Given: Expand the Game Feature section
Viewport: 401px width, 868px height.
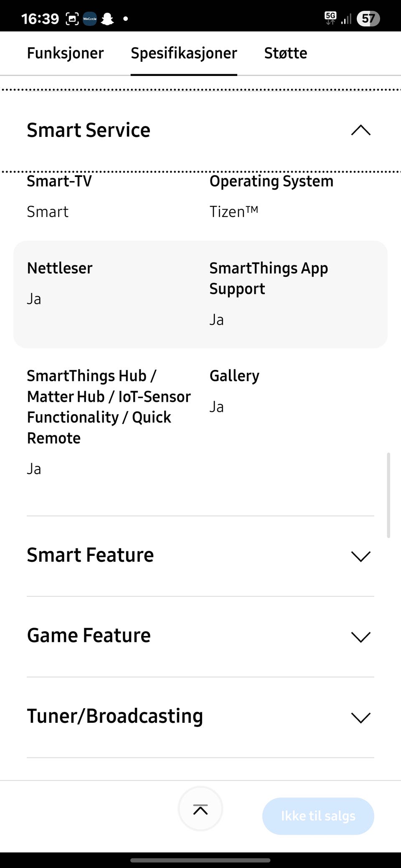Looking at the screenshot, I should tap(361, 637).
